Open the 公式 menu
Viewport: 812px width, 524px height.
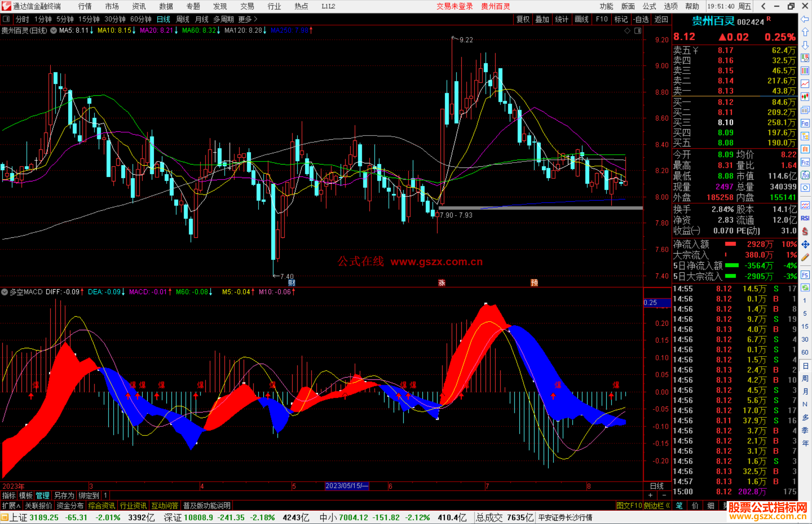[x=649, y=6]
